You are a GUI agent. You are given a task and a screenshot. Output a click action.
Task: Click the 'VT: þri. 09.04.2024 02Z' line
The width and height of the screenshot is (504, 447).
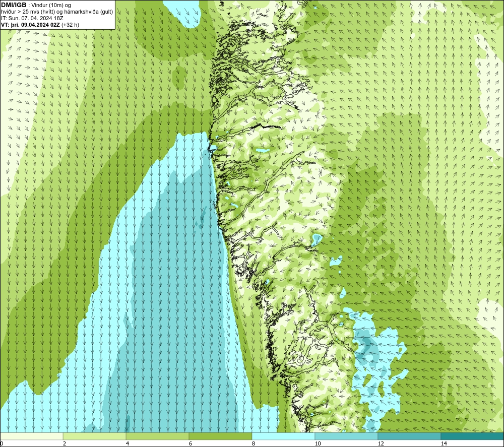(30, 25)
